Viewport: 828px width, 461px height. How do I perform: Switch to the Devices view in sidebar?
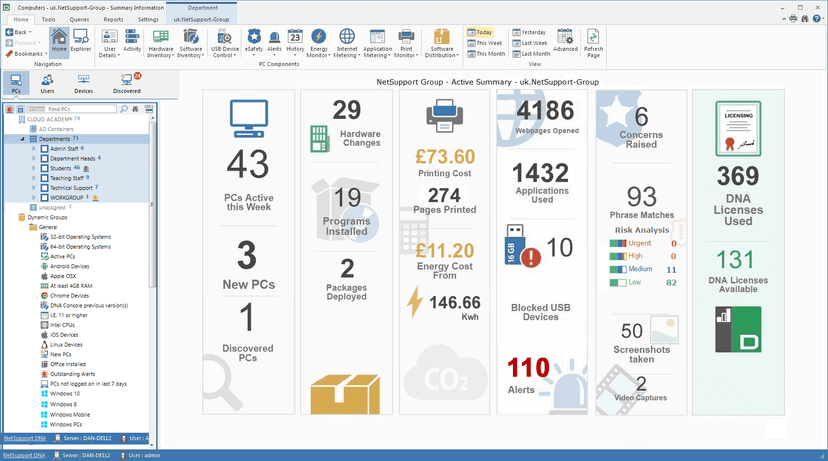(83, 83)
